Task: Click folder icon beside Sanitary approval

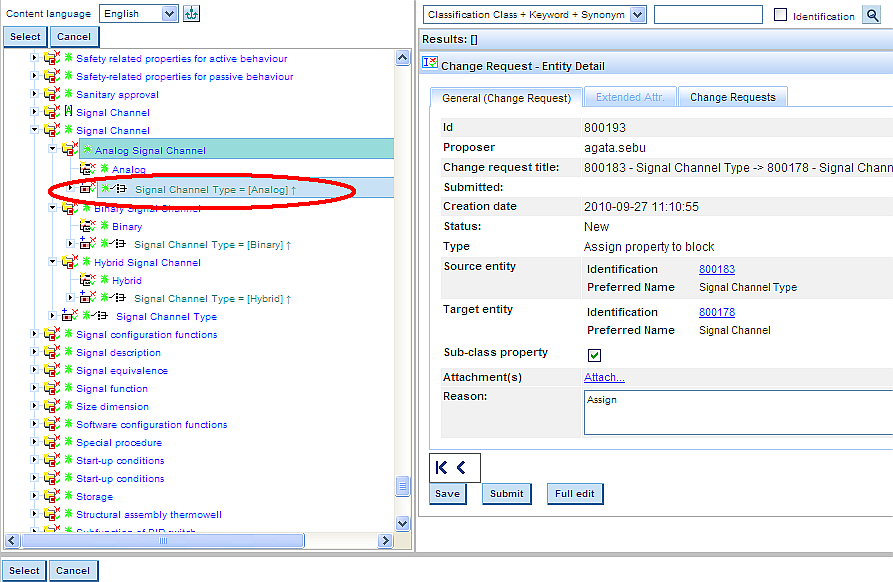Action: coord(51,95)
